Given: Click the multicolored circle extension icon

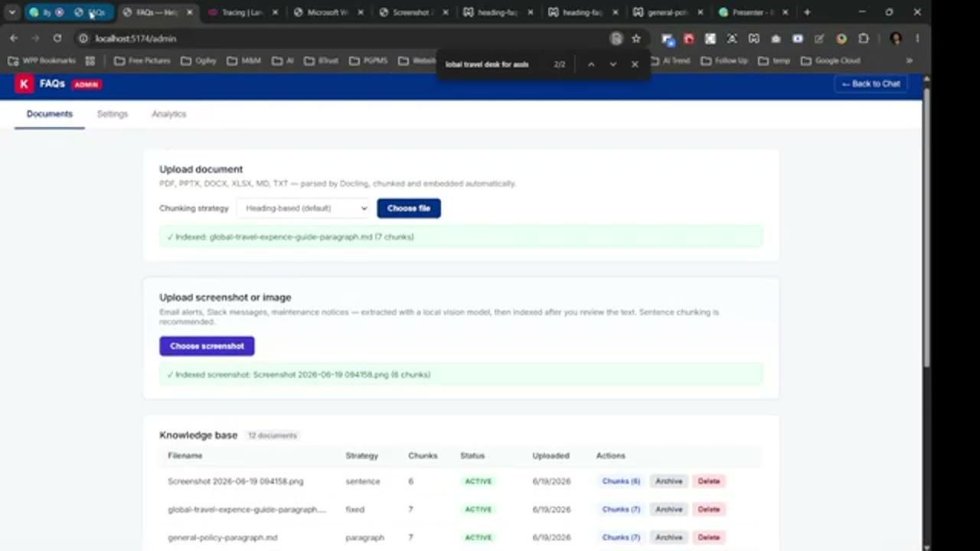Looking at the screenshot, I should pyautogui.click(x=841, y=38).
